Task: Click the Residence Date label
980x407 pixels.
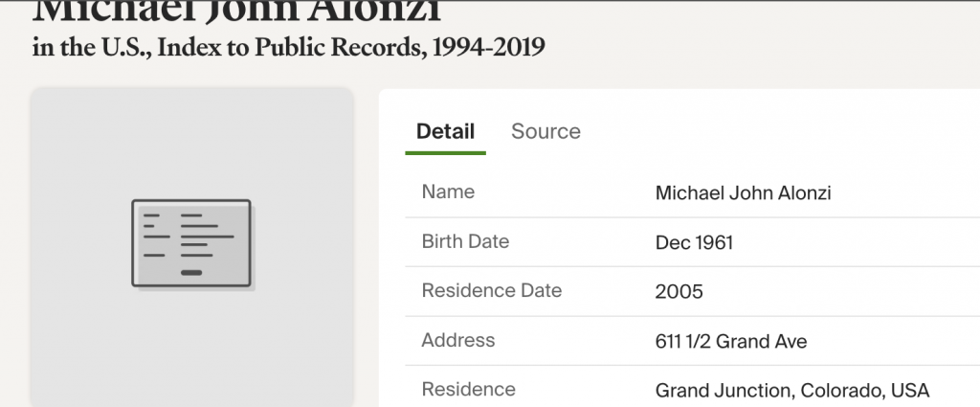Action: (492, 290)
